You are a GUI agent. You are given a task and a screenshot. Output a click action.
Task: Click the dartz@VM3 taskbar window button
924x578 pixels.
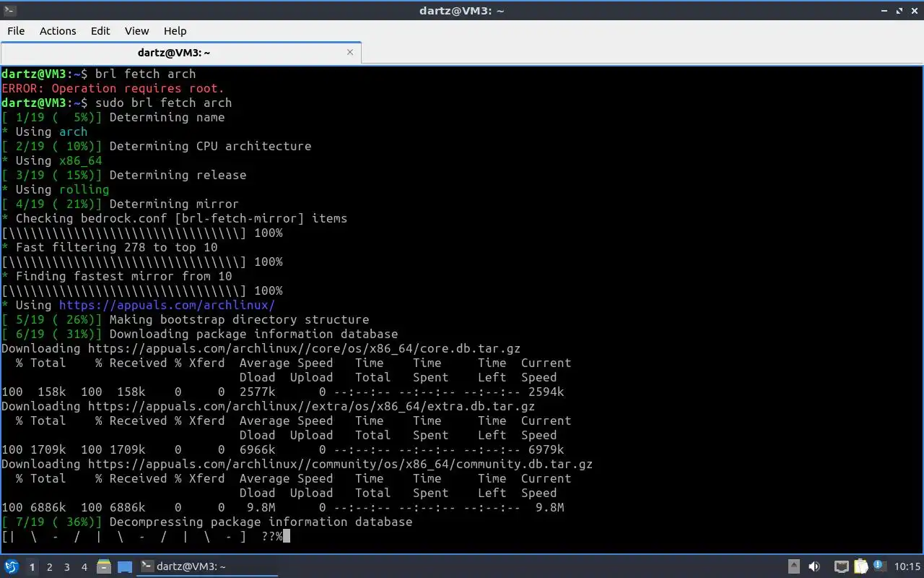click(x=208, y=566)
